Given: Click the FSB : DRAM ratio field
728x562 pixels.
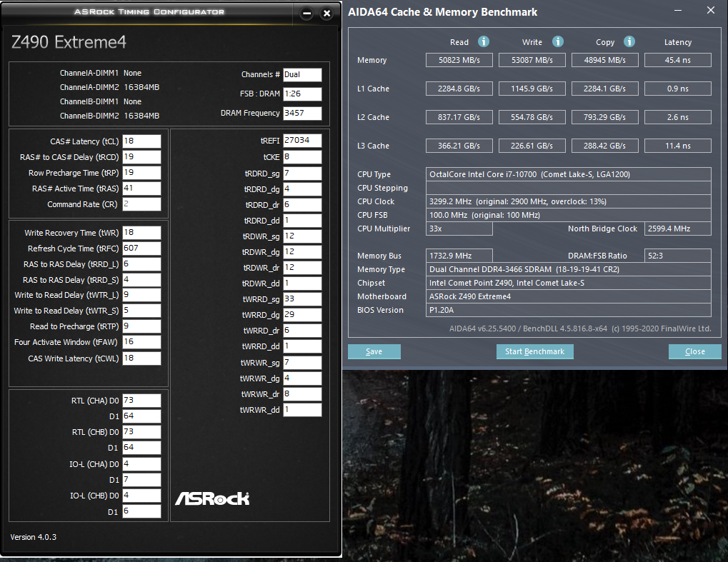Looking at the screenshot, I should (302, 94).
